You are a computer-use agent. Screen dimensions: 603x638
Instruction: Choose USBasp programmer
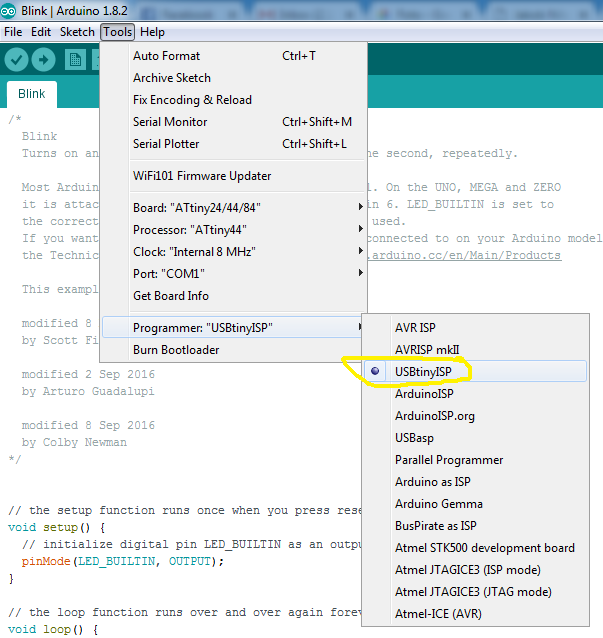coord(475,438)
